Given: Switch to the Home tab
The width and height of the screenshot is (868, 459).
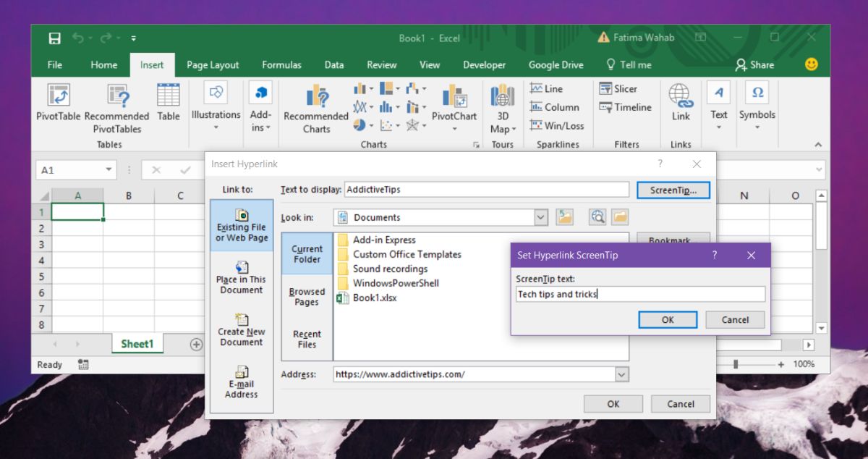Looking at the screenshot, I should pyautogui.click(x=104, y=64).
